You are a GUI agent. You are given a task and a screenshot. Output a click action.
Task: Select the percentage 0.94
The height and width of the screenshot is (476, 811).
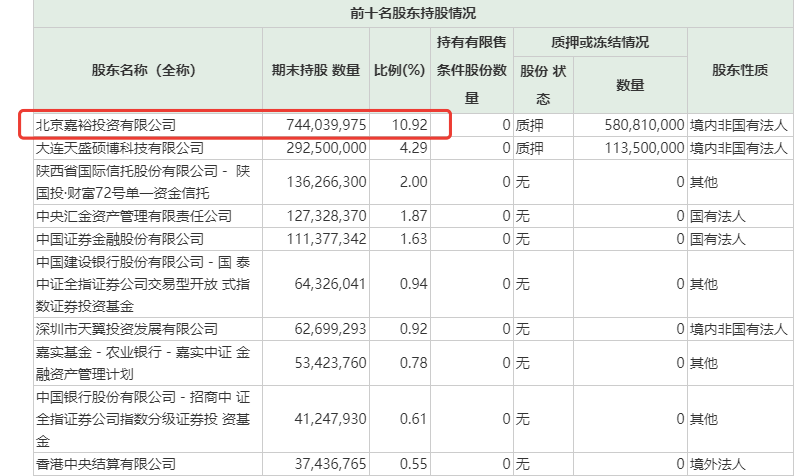(414, 284)
